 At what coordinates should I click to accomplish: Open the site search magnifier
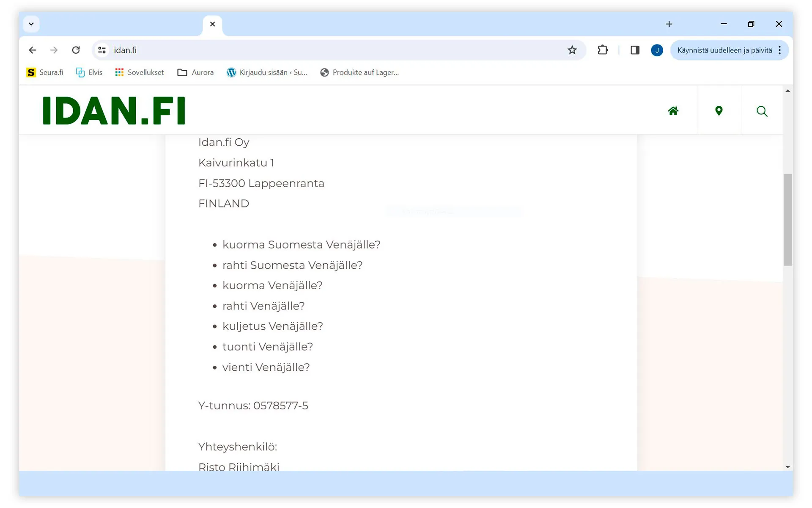pyautogui.click(x=762, y=111)
